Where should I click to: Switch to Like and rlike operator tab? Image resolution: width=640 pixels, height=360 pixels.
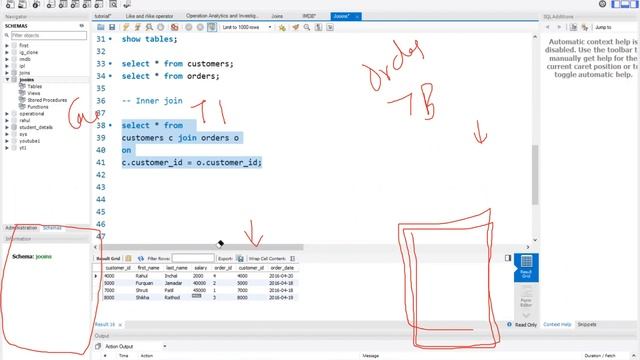pos(149,16)
